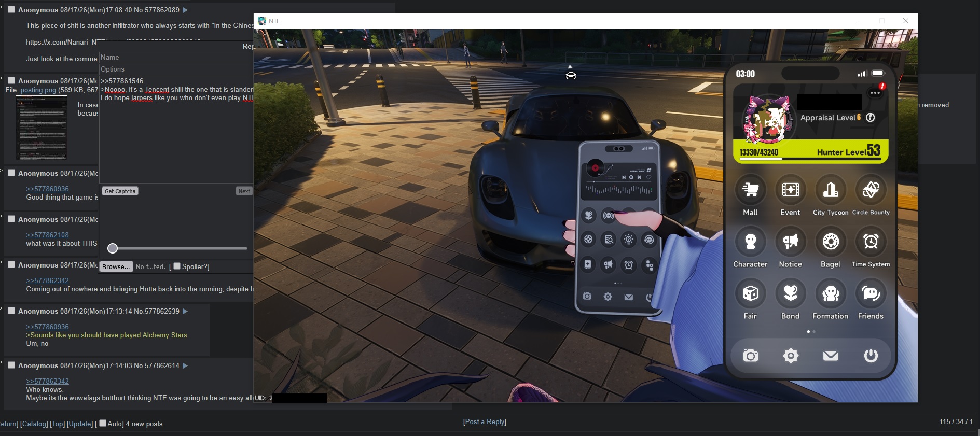The width and height of the screenshot is (980, 436).
Task: Follow >>577862342 quote above 'Coming out of nowhere'
Action: (x=48, y=280)
